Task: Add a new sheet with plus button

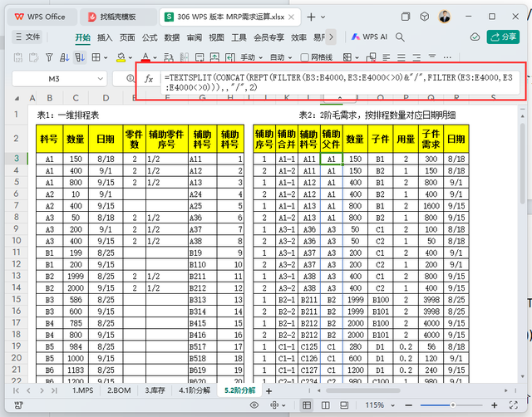Action: (x=268, y=391)
